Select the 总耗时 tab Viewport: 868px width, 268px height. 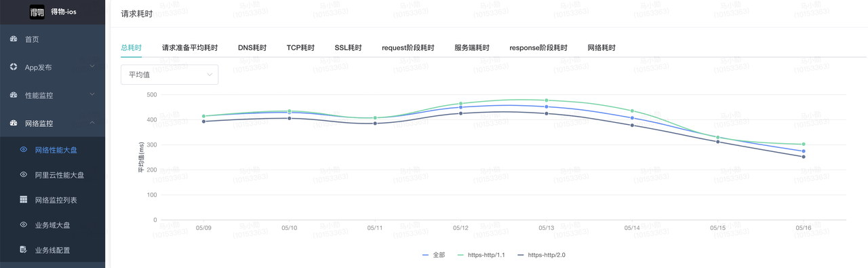[x=131, y=48]
